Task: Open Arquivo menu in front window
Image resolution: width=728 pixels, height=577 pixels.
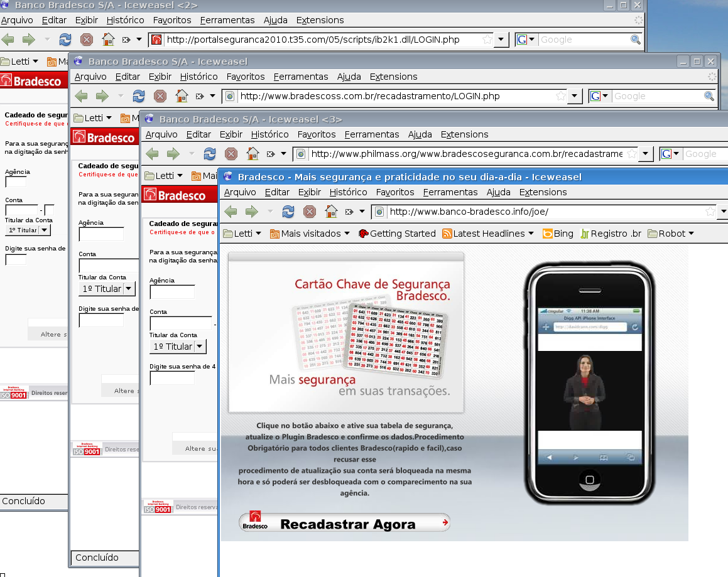Action: coord(240,192)
